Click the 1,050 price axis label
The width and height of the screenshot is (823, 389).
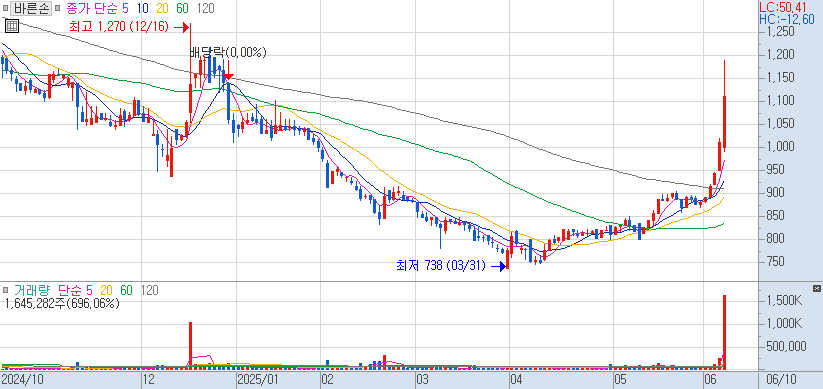point(780,123)
